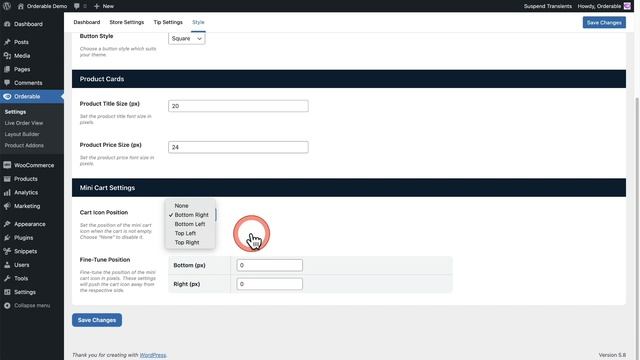Click the plus New icon
Viewport: 640px width, 360px height.
click(97, 6)
